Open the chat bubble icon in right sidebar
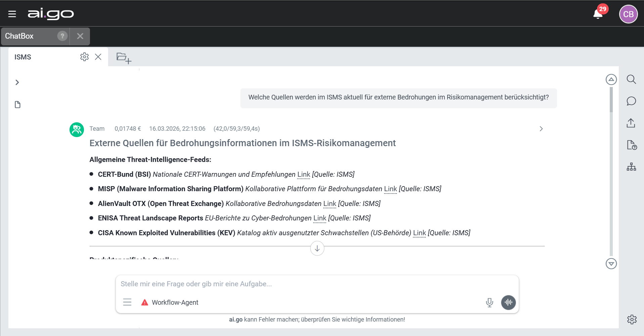Image resolution: width=644 pixels, height=336 pixels. pos(631,101)
